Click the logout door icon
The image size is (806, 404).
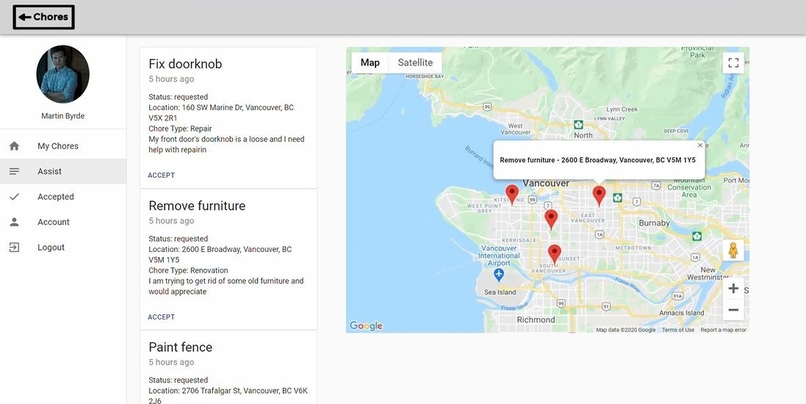[x=14, y=247]
